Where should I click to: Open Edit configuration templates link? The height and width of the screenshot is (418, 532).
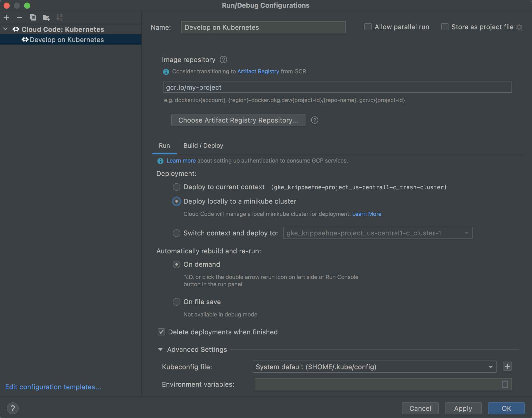point(53,387)
